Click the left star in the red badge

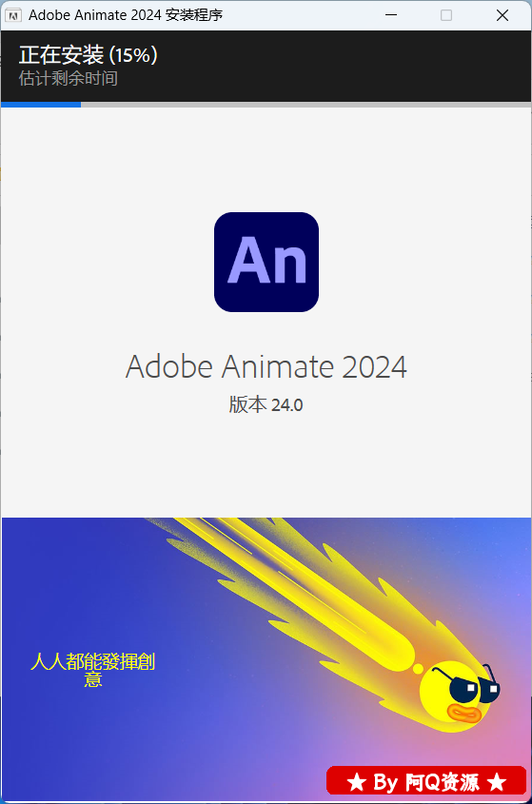[357, 782]
